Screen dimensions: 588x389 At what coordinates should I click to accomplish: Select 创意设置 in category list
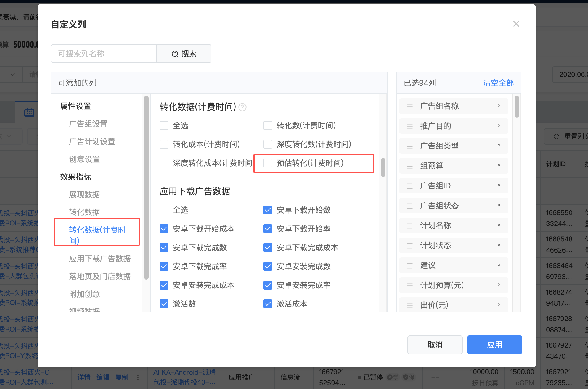click(84, 159)
